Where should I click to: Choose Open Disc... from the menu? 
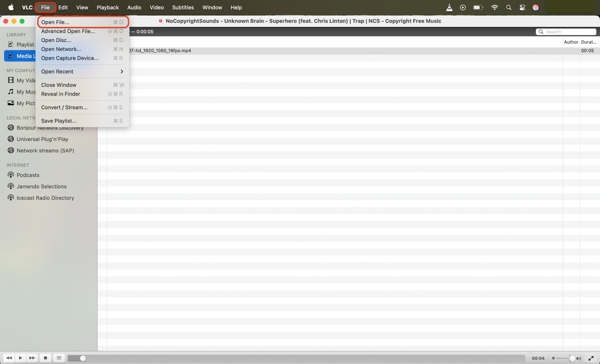click(x=82, y=40)
